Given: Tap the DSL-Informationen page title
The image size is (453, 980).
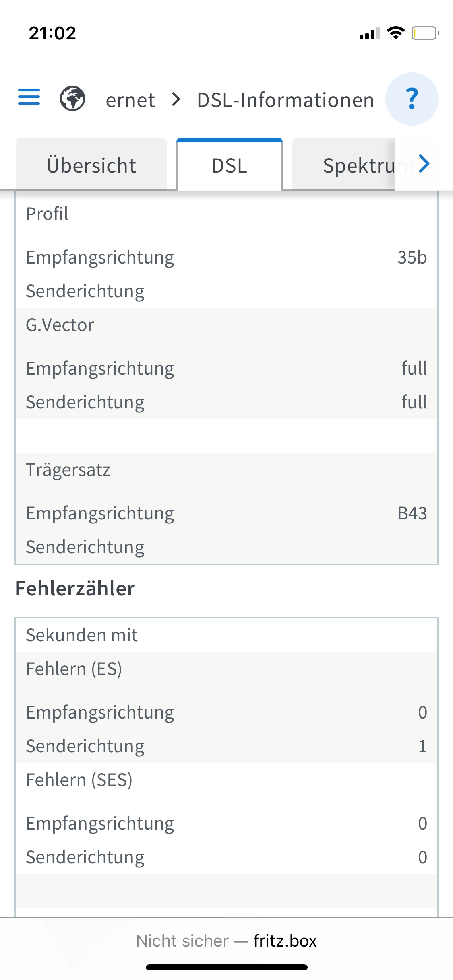Looking at the screenshot, I should pyautogui.click(x=285, y=100).
